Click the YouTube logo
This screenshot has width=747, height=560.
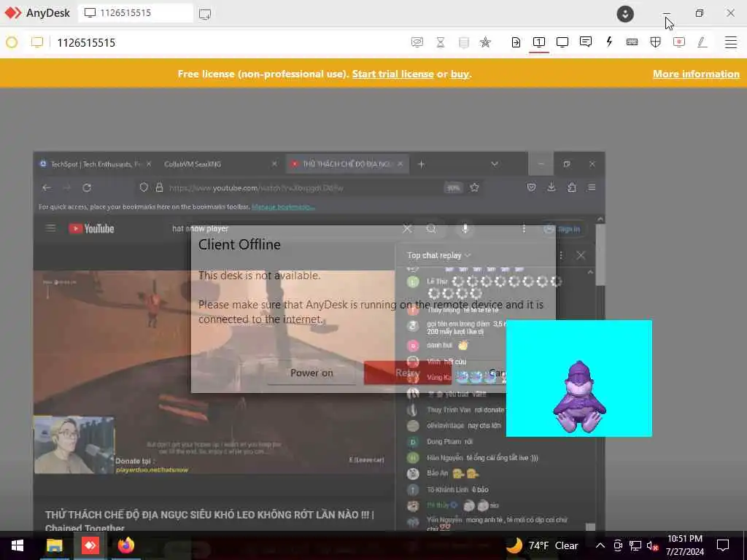click(x=91, y=228)
